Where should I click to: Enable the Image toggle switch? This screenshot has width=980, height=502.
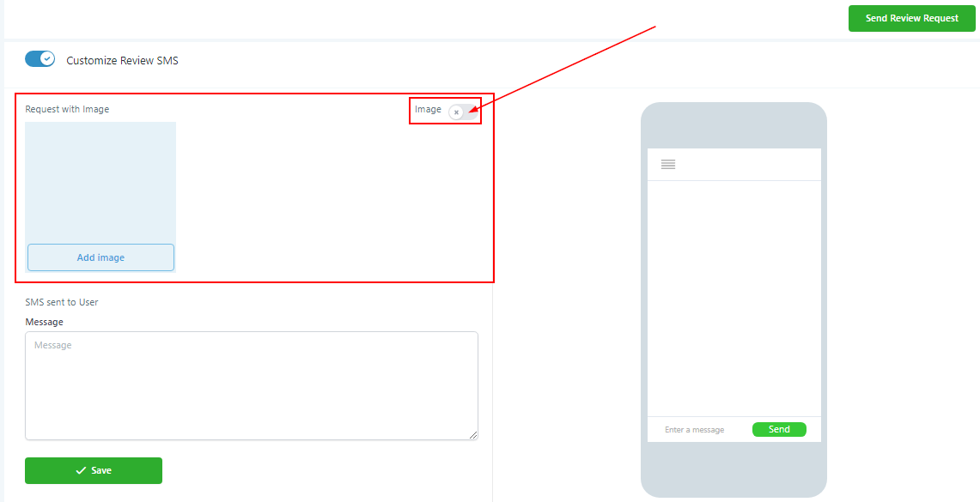(463, 112)
